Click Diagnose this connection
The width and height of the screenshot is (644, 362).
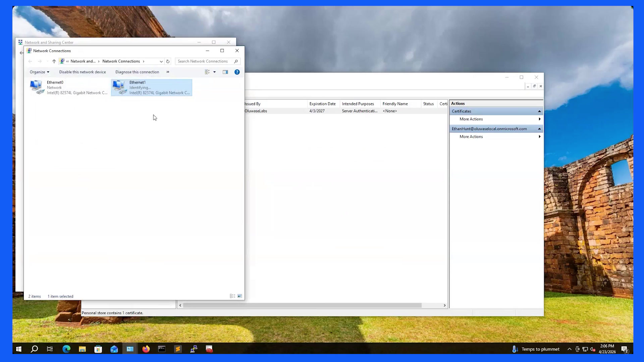click(x=137, y=72)
